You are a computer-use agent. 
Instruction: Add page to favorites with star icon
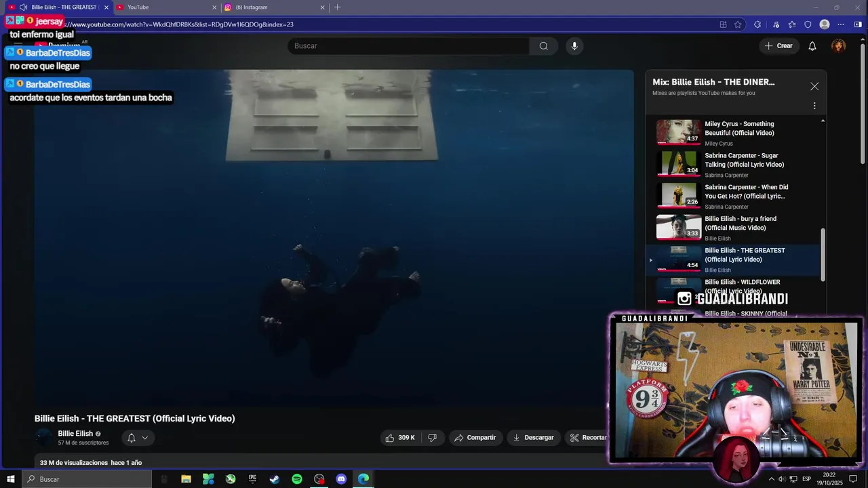coord(738,24)
